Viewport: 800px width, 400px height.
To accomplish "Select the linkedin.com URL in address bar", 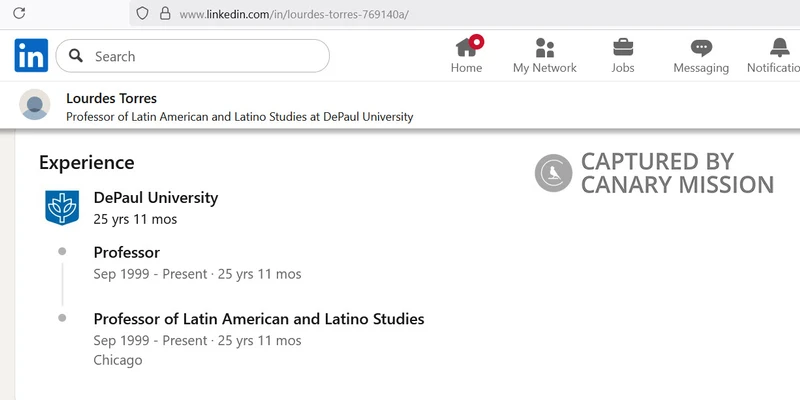I will (x=294, y=14).
